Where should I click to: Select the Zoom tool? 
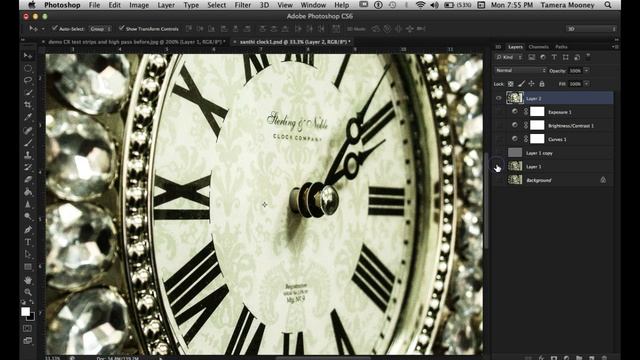click(28, 292)
